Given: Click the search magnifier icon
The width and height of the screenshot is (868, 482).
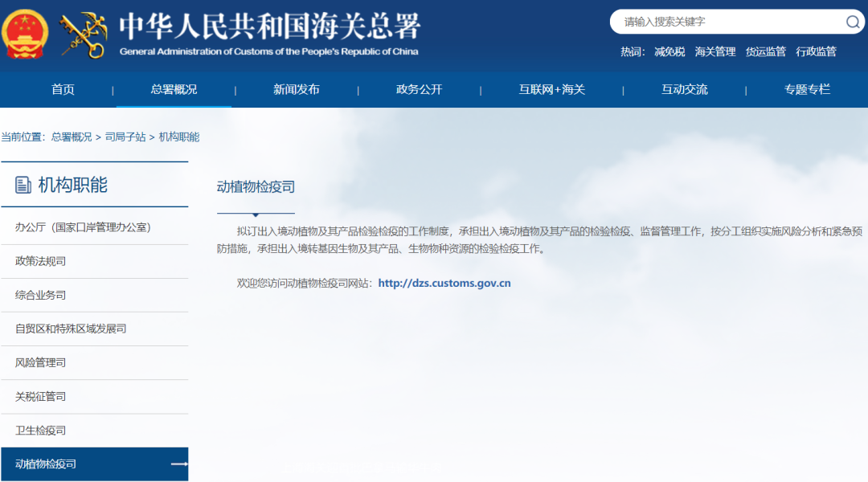Looking at the screenshot, I should pos(852,22).
